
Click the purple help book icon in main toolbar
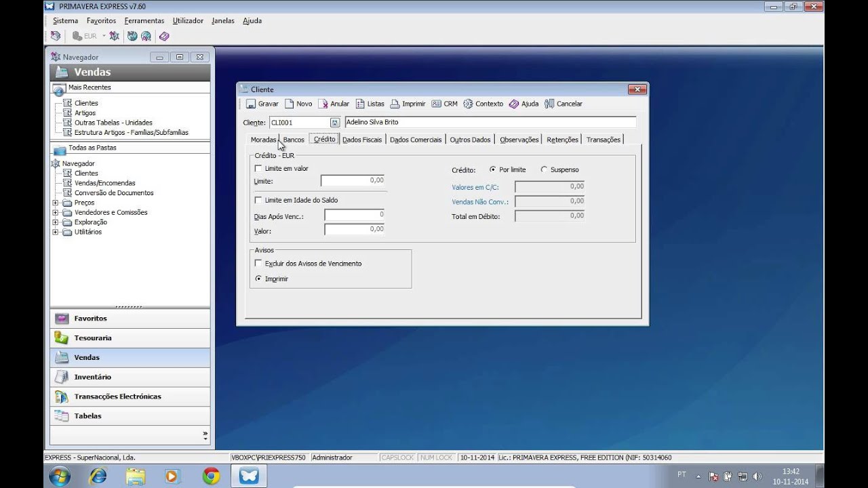point(164,36)
